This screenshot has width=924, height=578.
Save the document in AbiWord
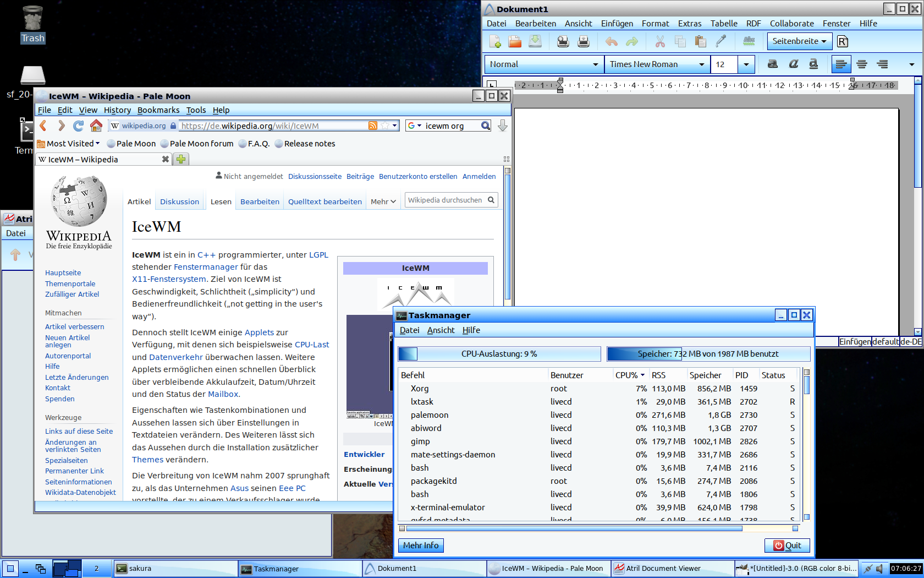coord(535,41)
